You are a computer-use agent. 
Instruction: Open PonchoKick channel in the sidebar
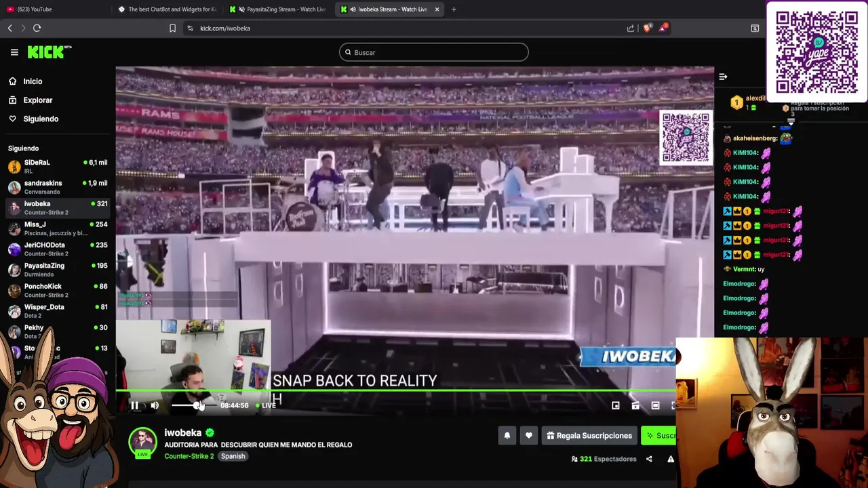pos(58,290)
